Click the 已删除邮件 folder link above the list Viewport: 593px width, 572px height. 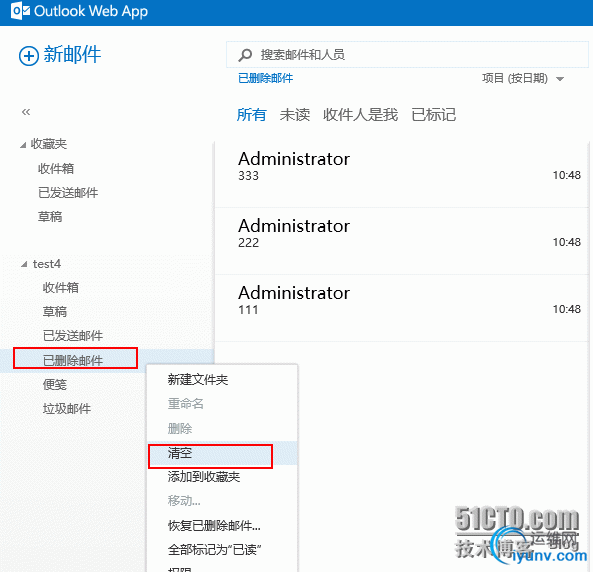(265, 78)
